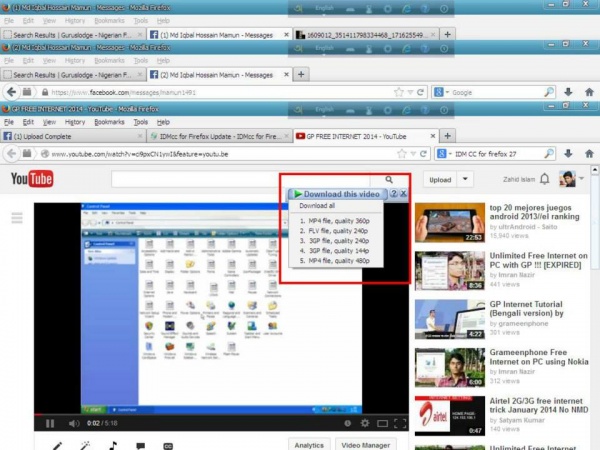Open Bookmarks menu in YouTube window
This screenshot has height=450, width=600.
click(x=109, y=122)
